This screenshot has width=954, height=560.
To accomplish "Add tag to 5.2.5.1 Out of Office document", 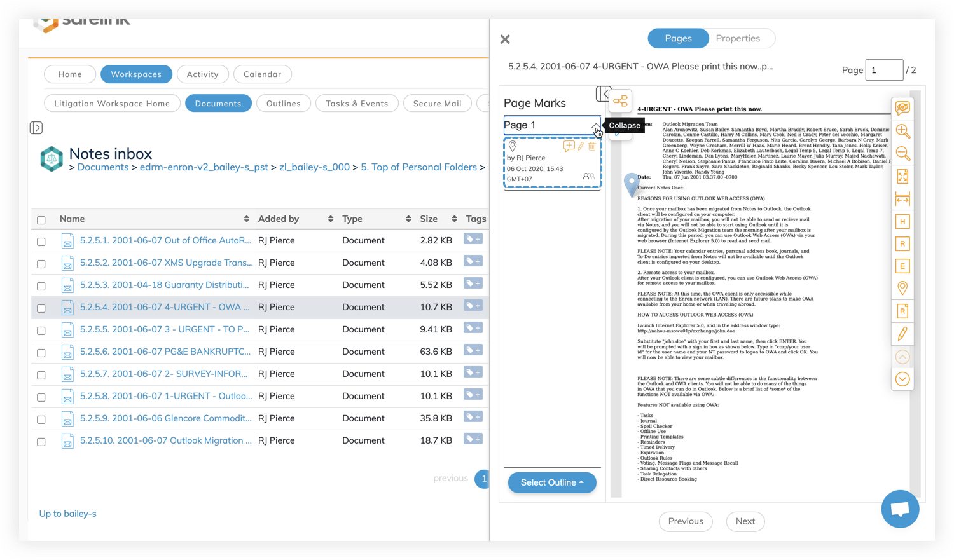I will [x=473, y=239].
